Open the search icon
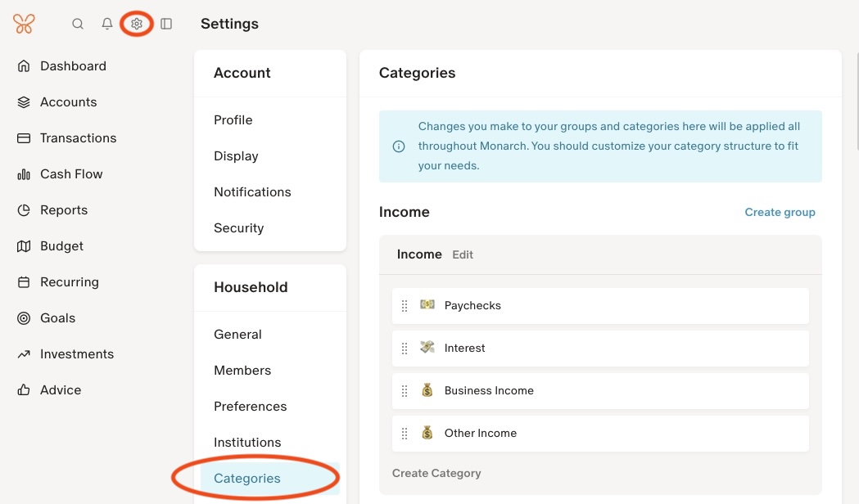 point(78,24)
